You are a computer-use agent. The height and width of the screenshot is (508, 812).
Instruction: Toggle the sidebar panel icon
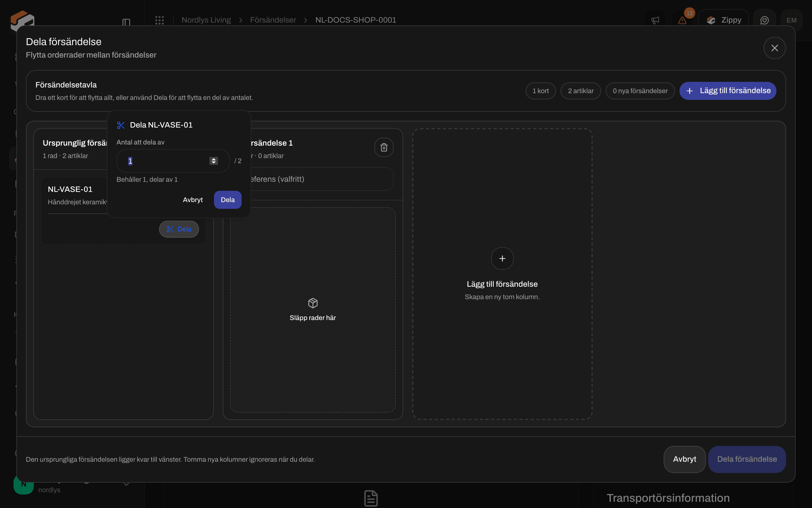(126, 22)
